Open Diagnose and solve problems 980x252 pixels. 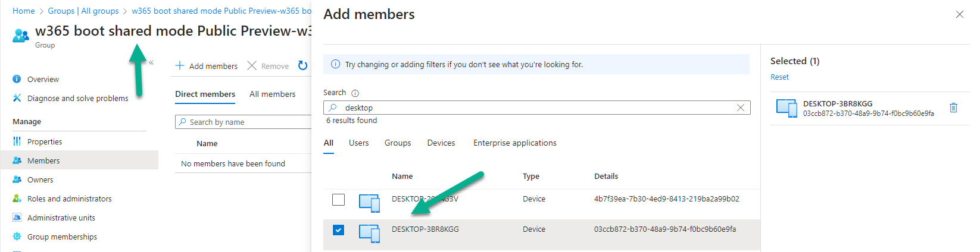pyautogui.click(x=77, y=98)
